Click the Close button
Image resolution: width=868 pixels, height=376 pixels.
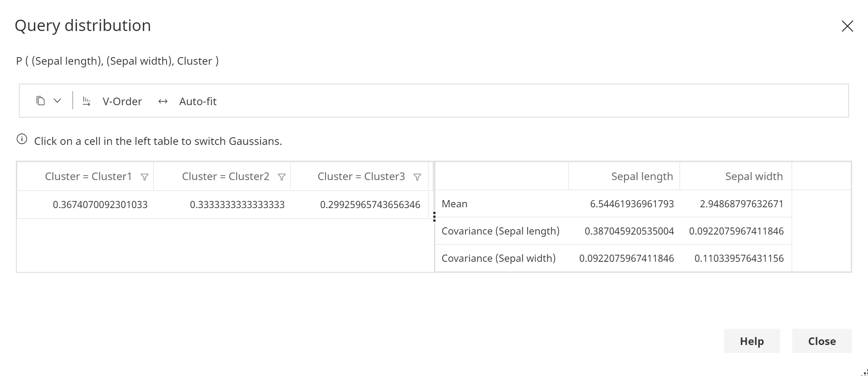coord(822,341)
